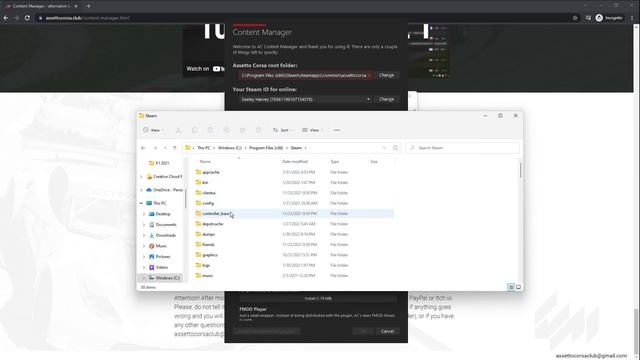Viewport: 640px width, 360px height.
Task: Sort by the Type column header
Action: pyautogui.click(x=335, y=162)
